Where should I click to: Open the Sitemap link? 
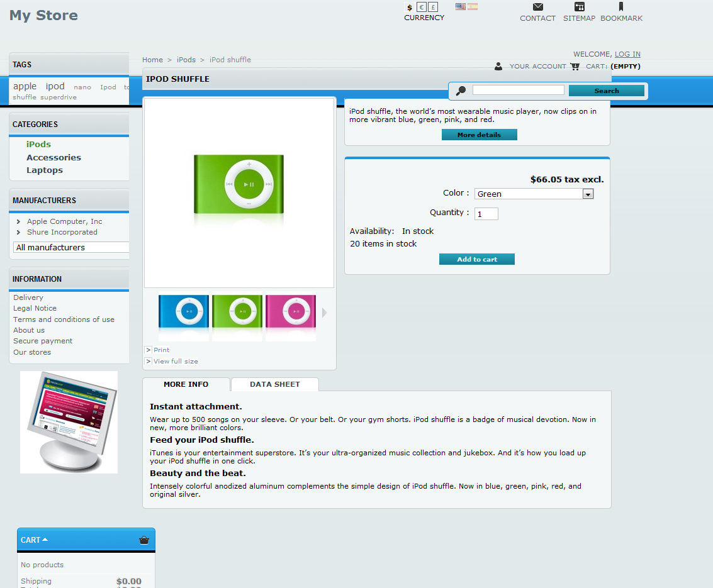580,18
